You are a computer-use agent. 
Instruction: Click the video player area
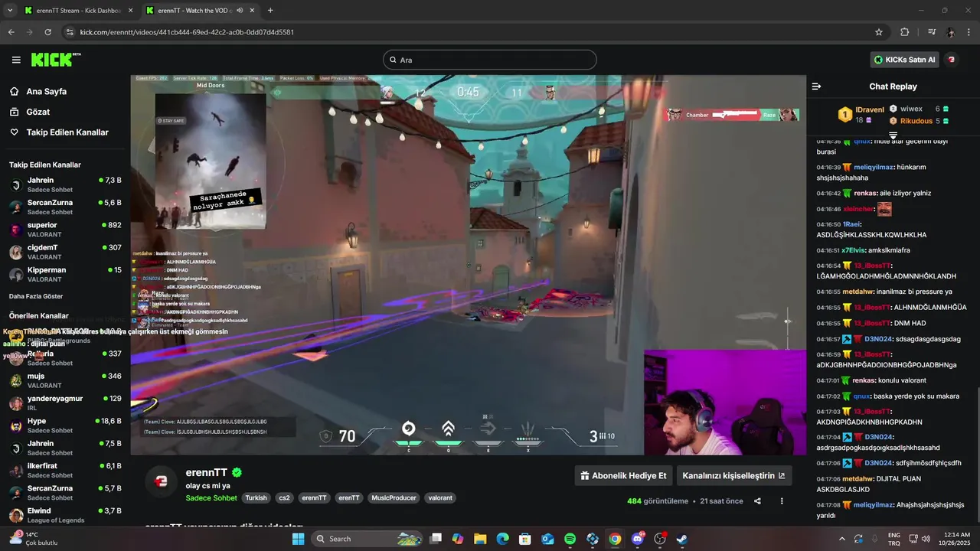(468, 265)
